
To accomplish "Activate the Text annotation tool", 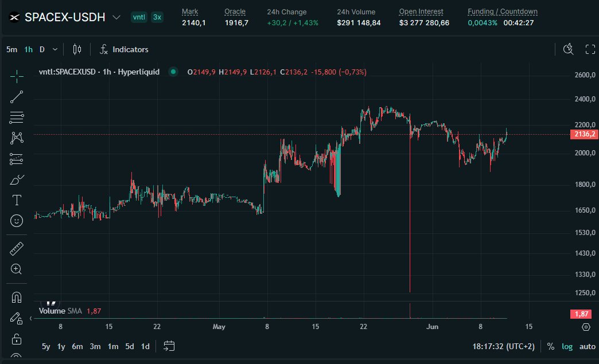I will pos(17,200).
